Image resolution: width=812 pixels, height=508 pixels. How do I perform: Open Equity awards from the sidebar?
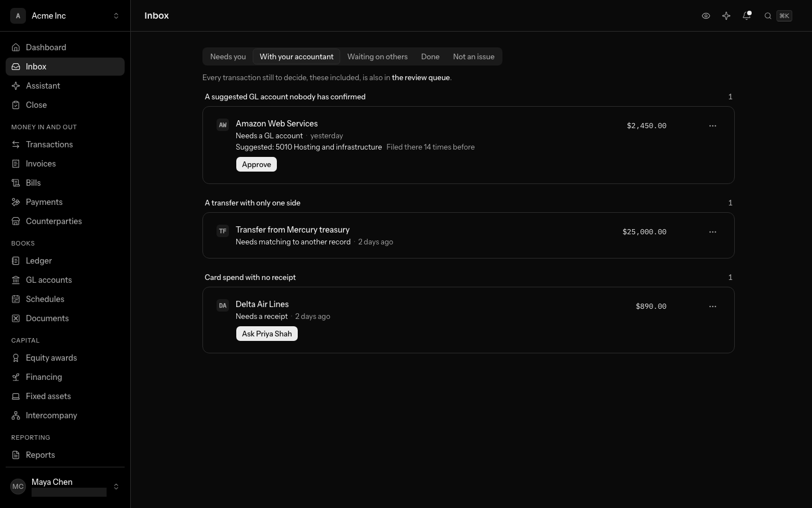click(65, 358)
